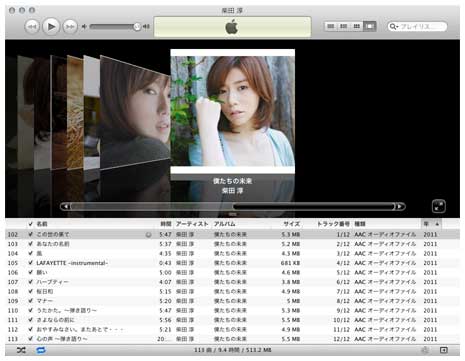Uncheck the LAFAYETTE -instrumental- track checkbox

[x=31, y=263]
